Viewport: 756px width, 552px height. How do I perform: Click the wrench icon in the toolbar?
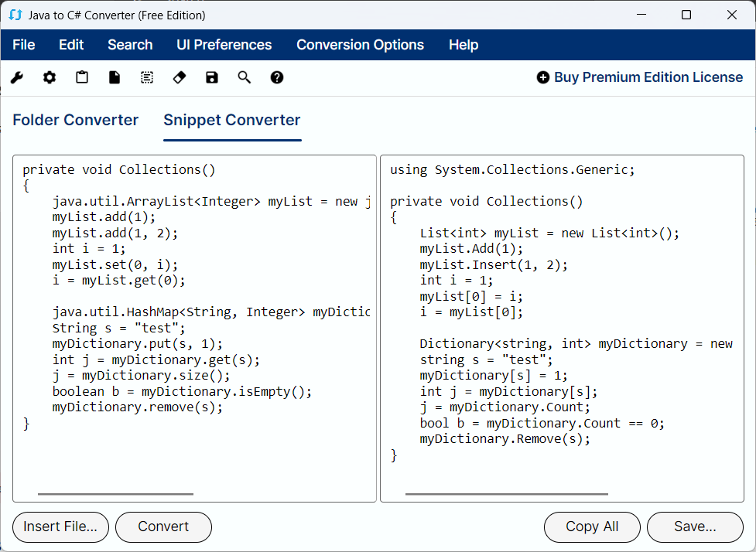[17, 77]
